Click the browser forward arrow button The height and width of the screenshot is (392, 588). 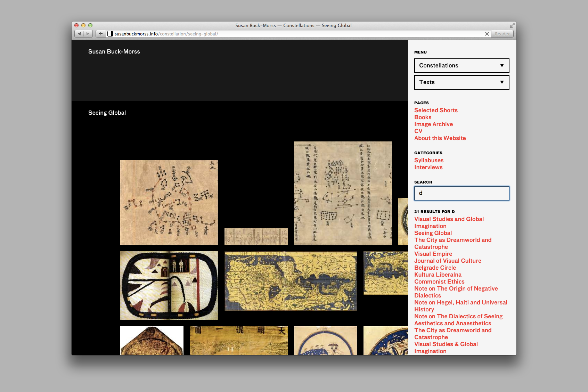click(x=88, y=34)
